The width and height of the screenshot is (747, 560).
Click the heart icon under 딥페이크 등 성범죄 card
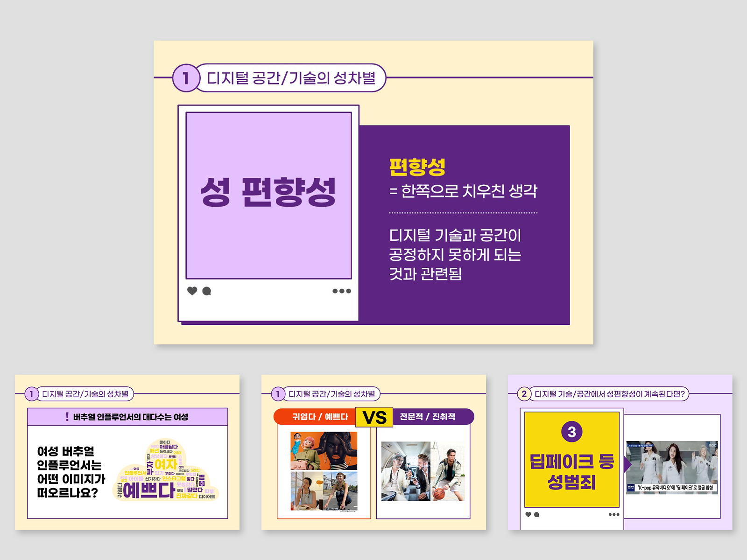[x=528, y=514]
